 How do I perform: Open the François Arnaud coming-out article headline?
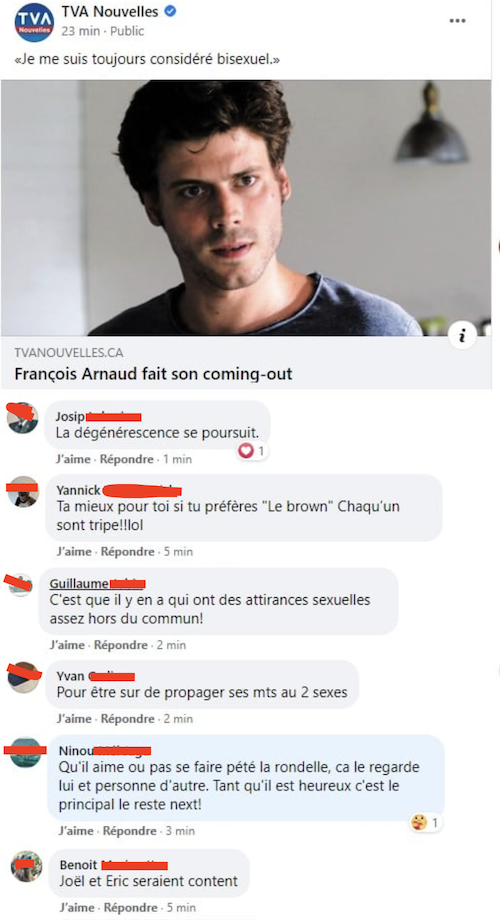[x=153, y=374]
